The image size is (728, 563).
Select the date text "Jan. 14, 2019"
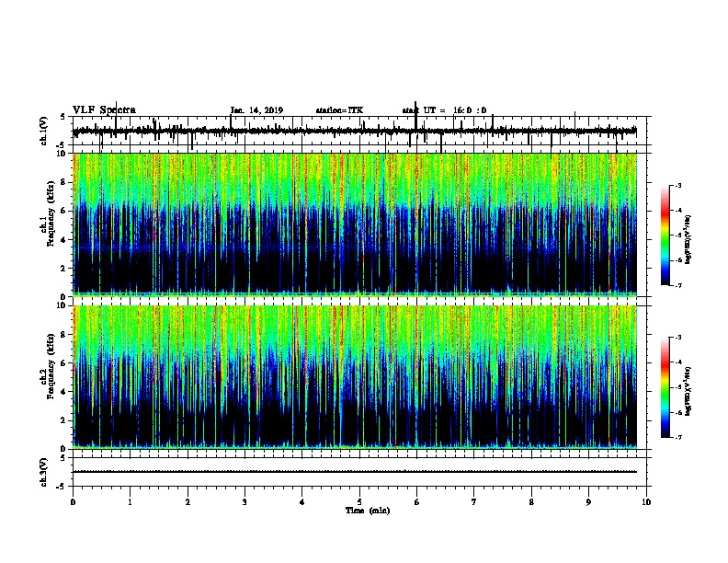coord(256,110)
